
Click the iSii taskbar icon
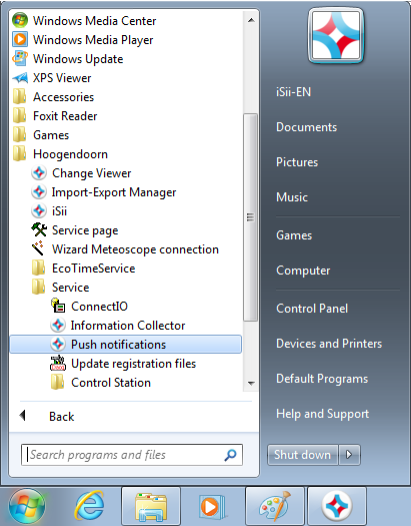pos(337,506)
